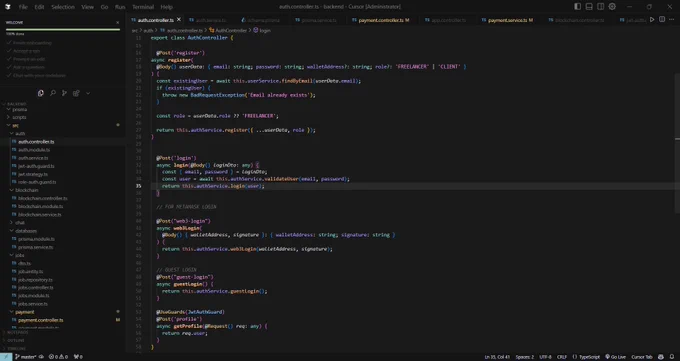The height and width of the screenshot is (361, 680).
Task: Open the Help menu
Action: [167, 7]
